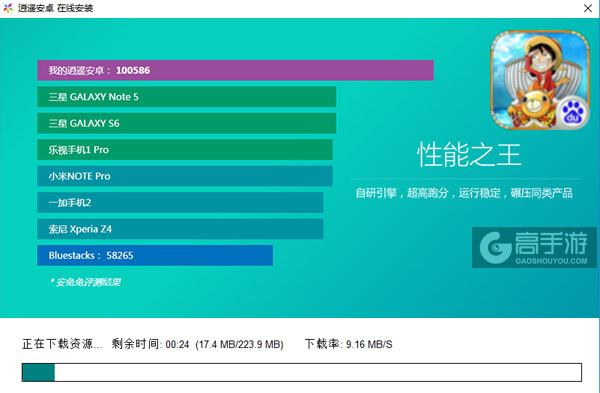Screen dimensions: 600x393
Task: Select the Bluestacks 58265 score bar
Action: coord(155,255)
